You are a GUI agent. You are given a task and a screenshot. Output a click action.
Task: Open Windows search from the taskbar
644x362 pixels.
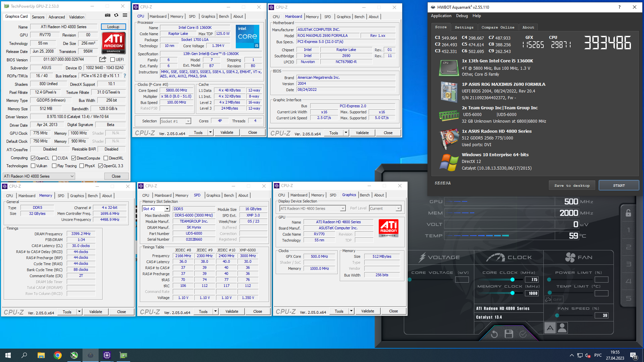pos(24,355)
